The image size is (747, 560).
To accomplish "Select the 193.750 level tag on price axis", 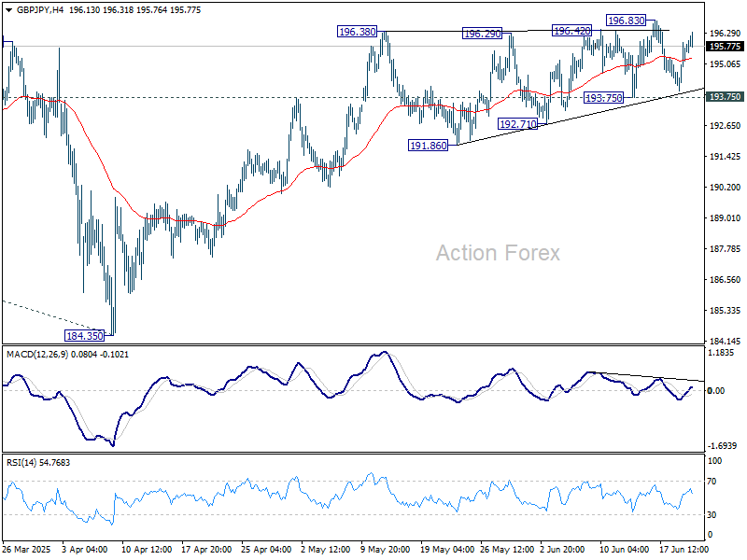I will click(726, 97).
